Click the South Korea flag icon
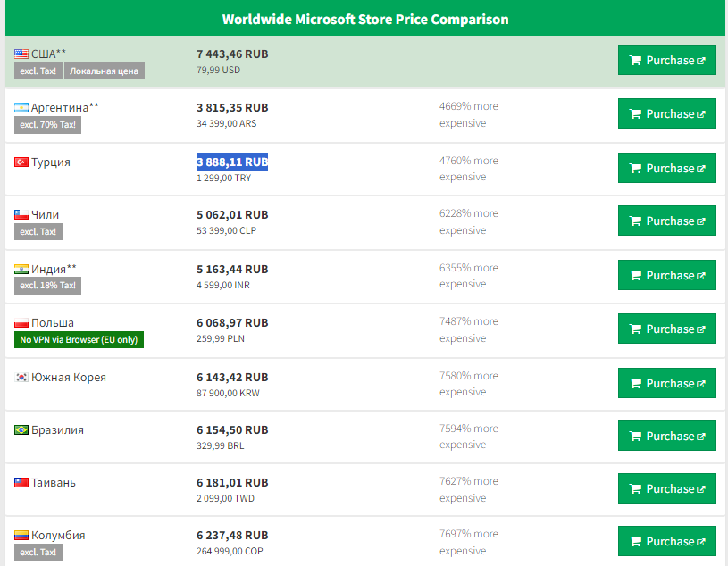 (21, 377)
